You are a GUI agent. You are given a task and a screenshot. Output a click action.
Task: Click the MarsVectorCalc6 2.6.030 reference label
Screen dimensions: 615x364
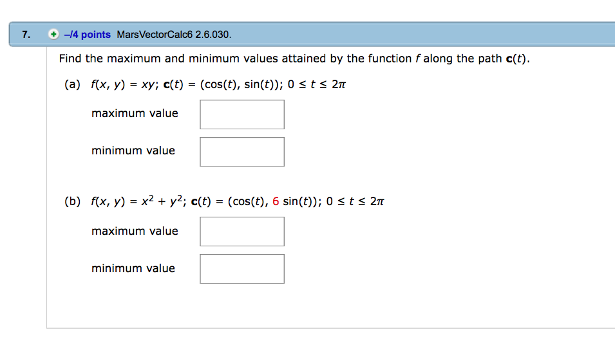tap(174, 35)
